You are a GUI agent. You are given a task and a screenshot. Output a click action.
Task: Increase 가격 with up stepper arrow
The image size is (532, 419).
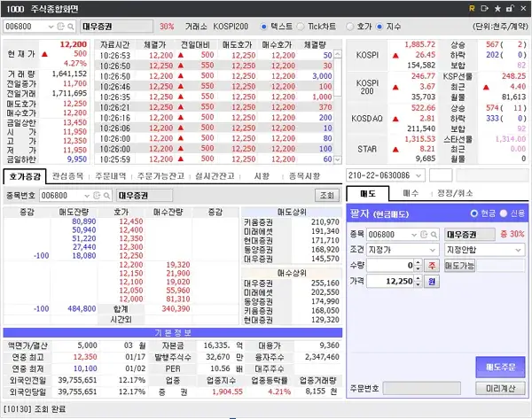418,278
